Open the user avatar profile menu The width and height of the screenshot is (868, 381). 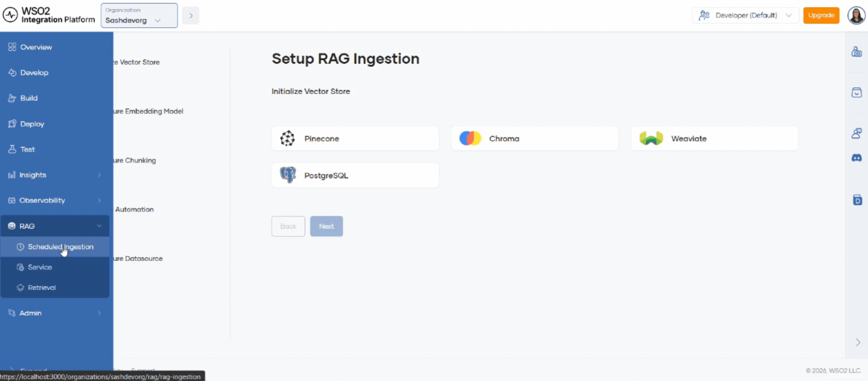coord(856,15)
